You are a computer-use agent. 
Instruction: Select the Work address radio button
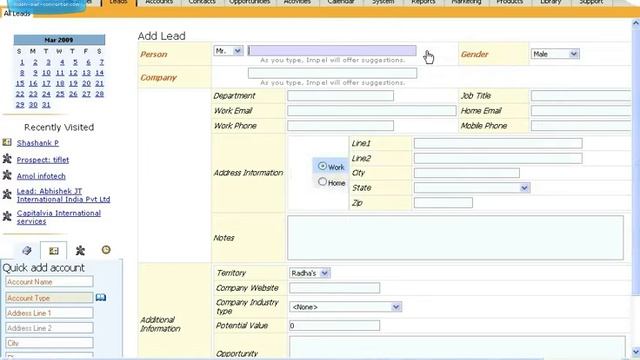tap(322, 166)
